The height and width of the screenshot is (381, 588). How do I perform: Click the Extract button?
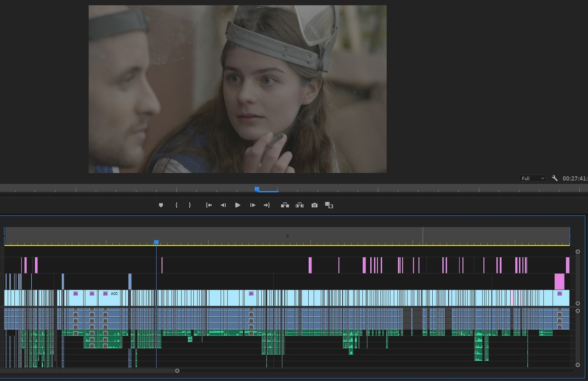point(300,205)
